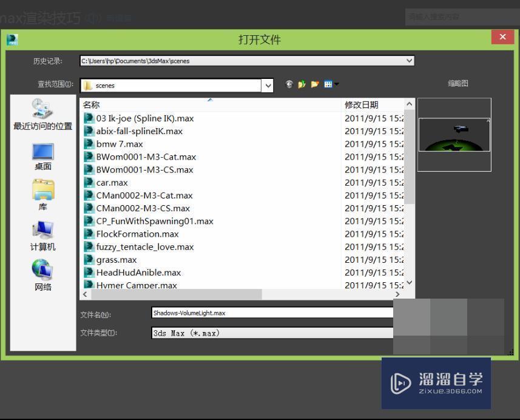The width and height of the screenshot is (520, 420).
Task: Go up one folder level icon
Action: (302, 84)
